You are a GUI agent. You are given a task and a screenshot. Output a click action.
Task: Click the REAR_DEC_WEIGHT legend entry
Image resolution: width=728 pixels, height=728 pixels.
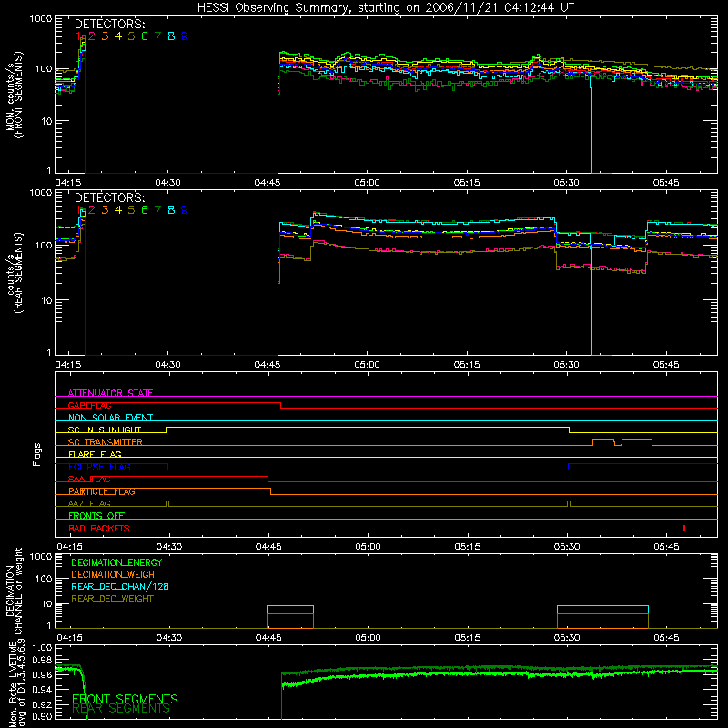pyautogui.click(x=112, y=599)
